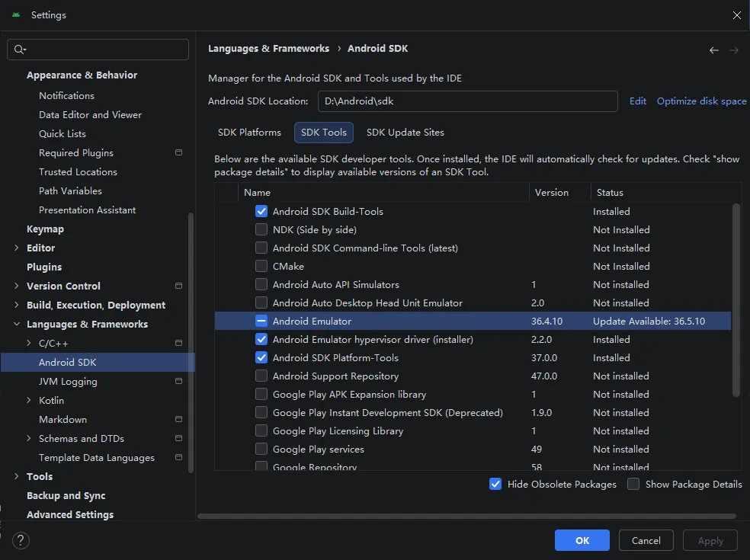Screen dimensions: 750x560
Task: Click the project-level icon beside Version Control
Action: click(178, 286)
